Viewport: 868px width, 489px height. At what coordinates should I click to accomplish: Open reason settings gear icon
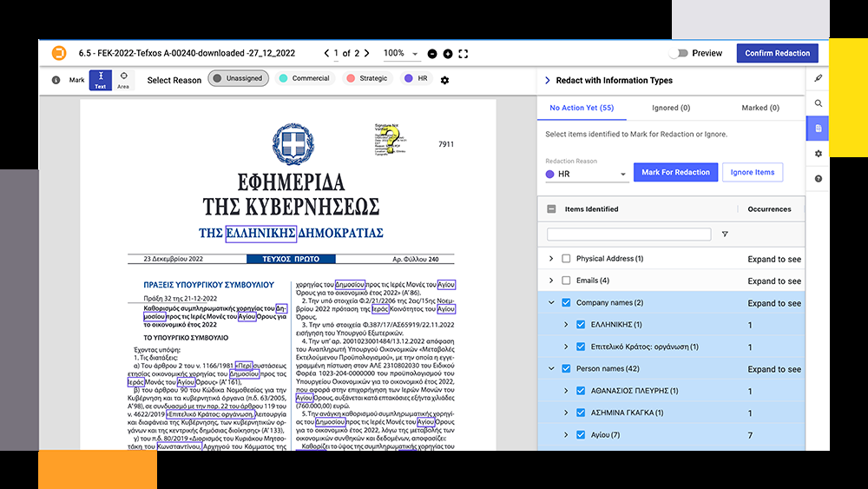[x=444, y=80]
